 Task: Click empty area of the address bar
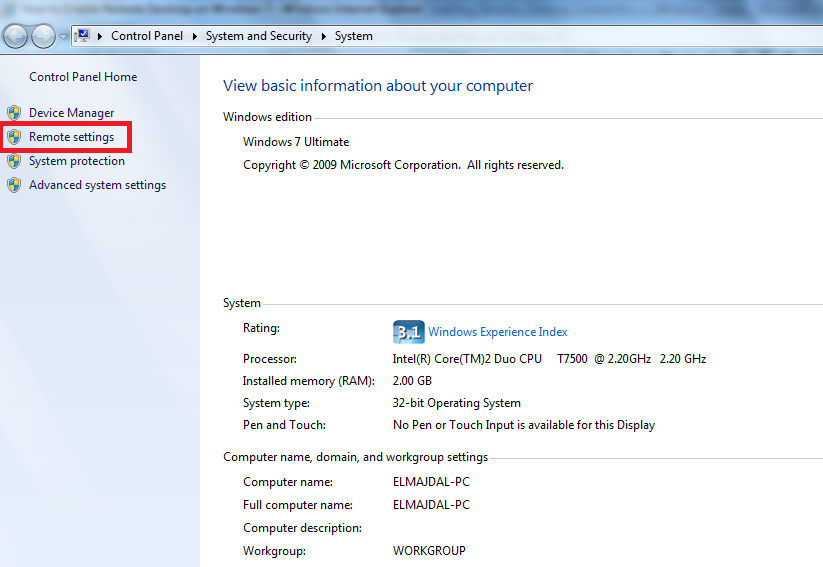pyautogui.click(x=600, y=36)
